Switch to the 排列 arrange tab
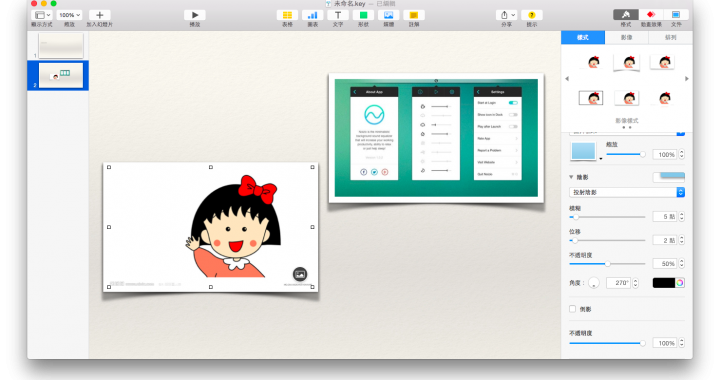720x380 pixels. [670, 38]
